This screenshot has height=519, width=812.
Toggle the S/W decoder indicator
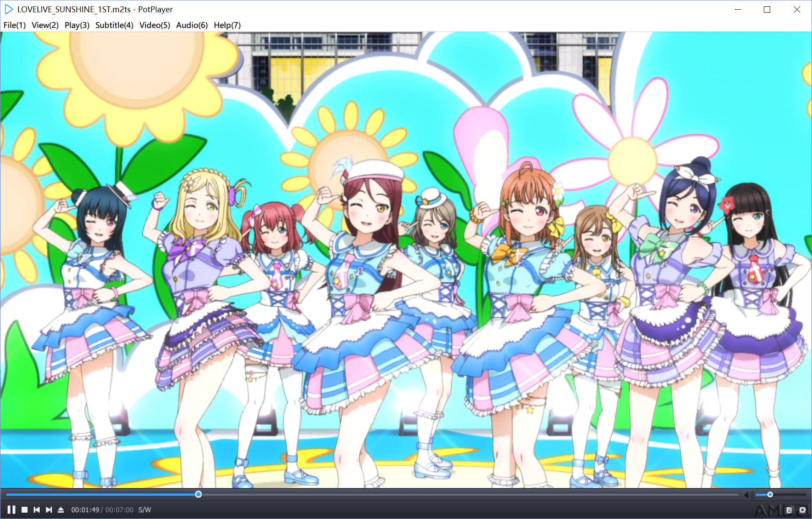144,510
